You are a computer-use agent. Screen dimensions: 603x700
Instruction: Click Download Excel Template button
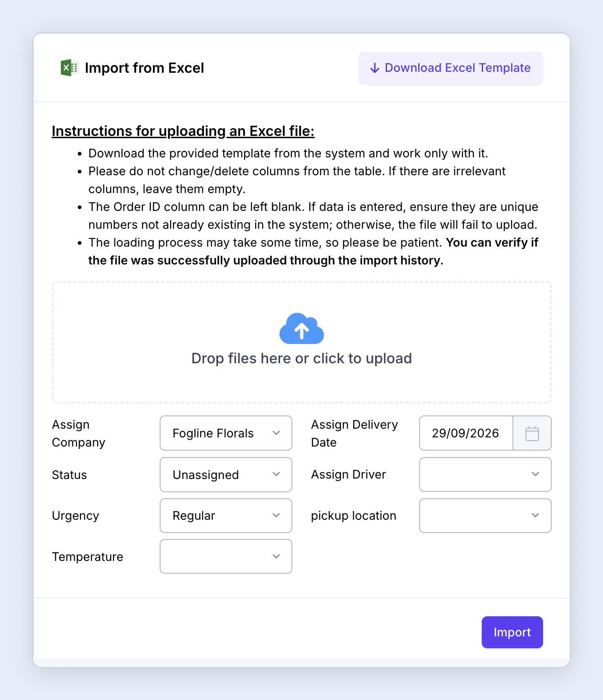[x=451, y=68]
